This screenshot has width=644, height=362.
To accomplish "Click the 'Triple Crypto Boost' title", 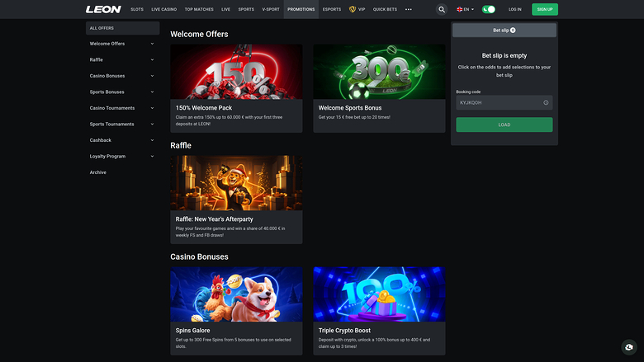I will click(x=344, y=331).
